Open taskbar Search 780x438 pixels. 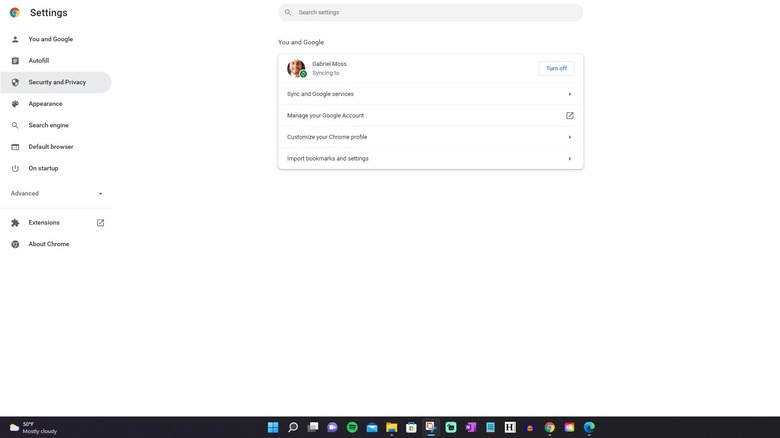pos(293,427)
